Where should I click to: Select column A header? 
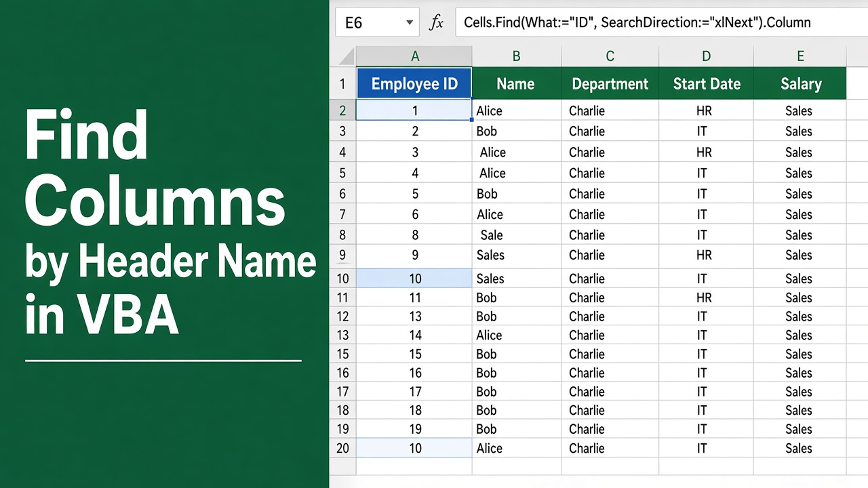pos(414,56)
